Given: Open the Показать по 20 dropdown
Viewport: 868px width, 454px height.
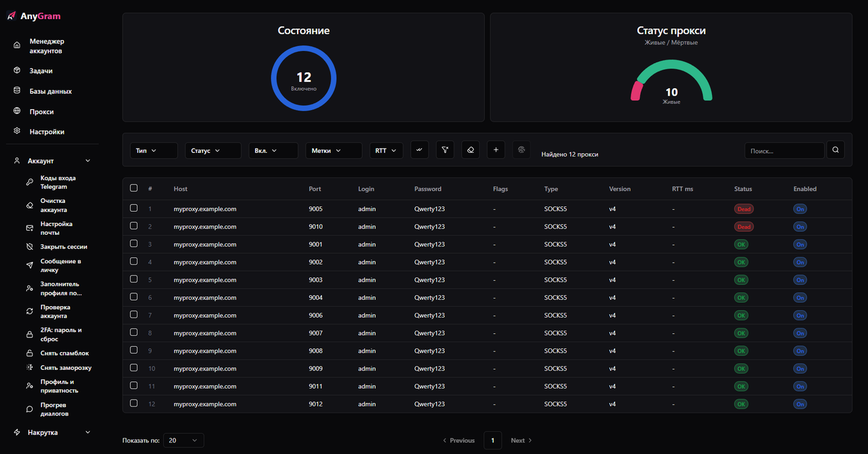Looking at the screenshot, I should [183, 440].
